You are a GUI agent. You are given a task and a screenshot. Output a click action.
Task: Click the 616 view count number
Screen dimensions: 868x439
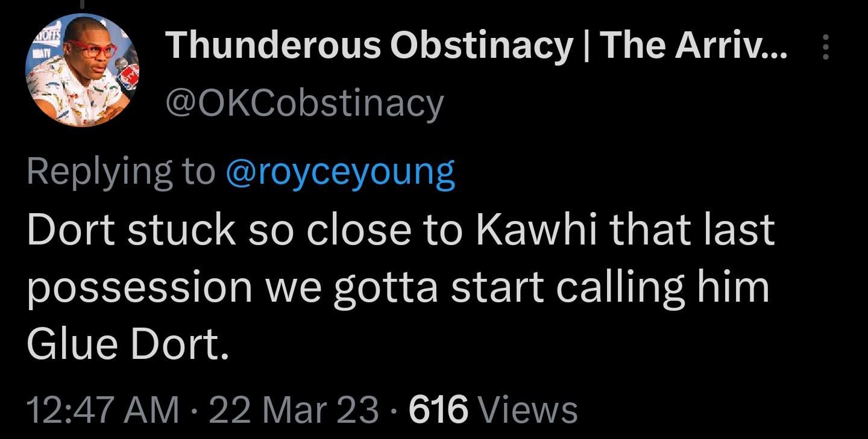pos(438,410)
